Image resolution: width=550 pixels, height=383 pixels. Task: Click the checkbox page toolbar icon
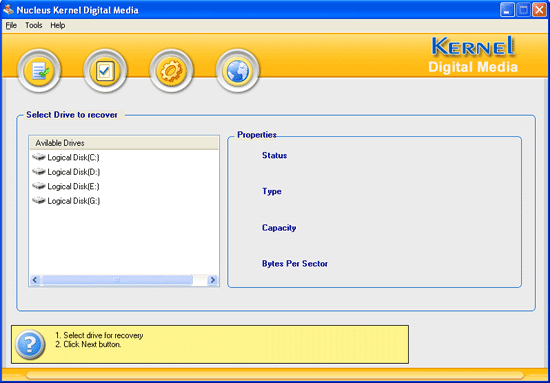[105, 70]
